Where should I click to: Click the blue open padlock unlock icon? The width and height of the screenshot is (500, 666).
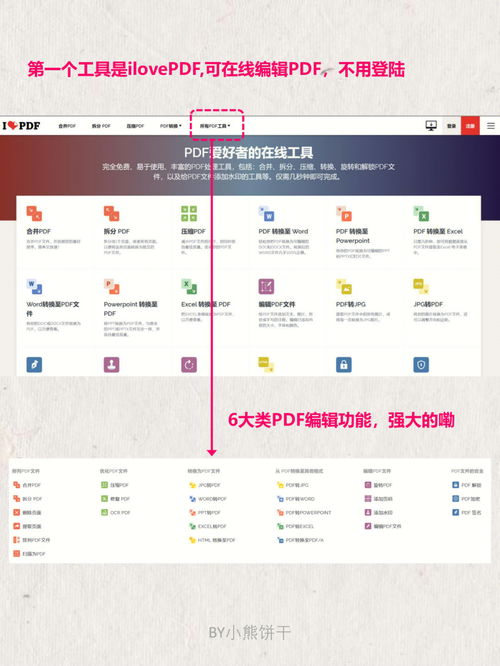pos(344,364)
